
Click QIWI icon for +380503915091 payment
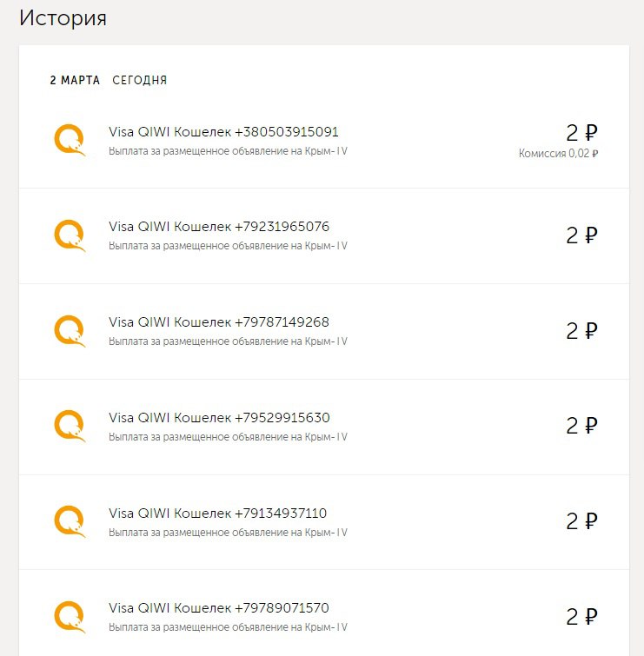point(70,140)
